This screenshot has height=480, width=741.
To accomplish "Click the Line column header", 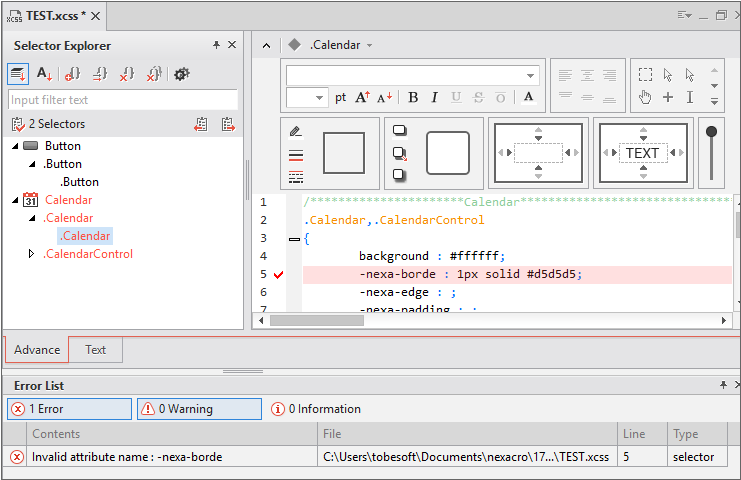I will pos(638,433).
